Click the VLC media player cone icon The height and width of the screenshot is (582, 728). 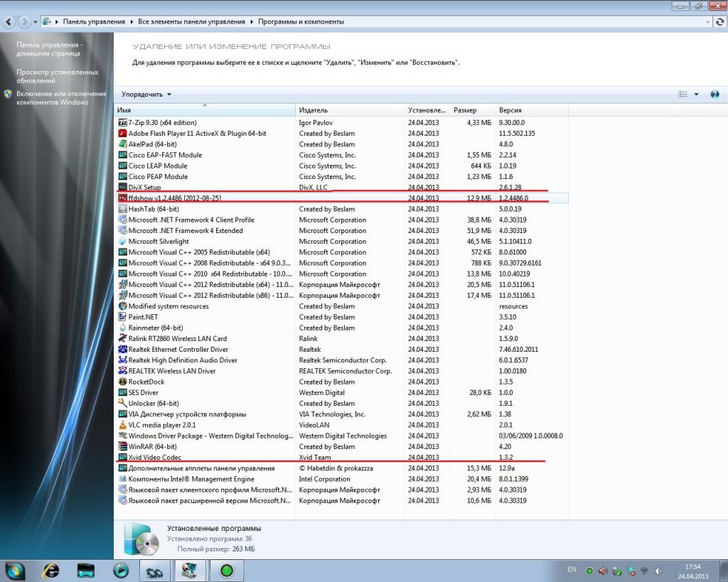[122, 425]
